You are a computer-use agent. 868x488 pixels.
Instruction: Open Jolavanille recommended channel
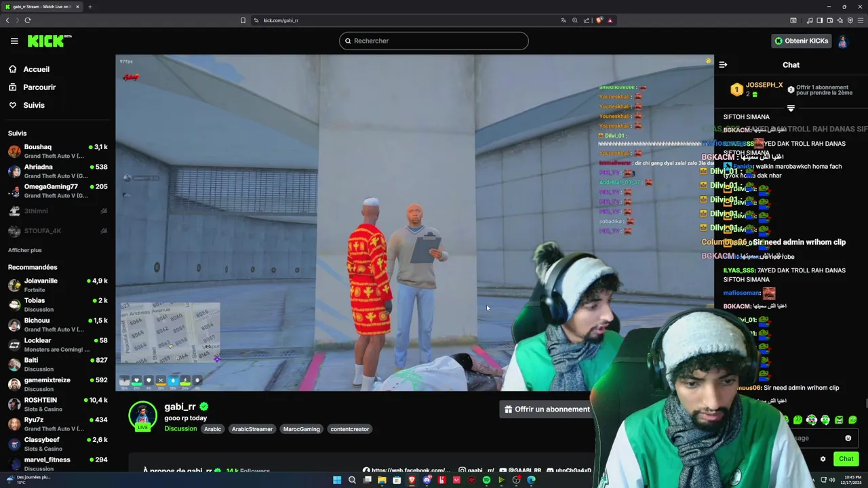(x=58, y=285)
